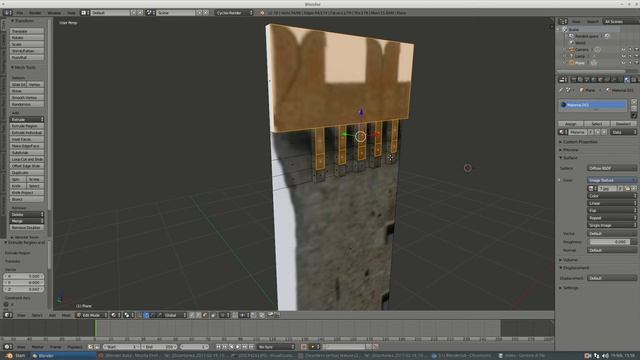Toggle Plane selectability in outliner

coord(630,63)
